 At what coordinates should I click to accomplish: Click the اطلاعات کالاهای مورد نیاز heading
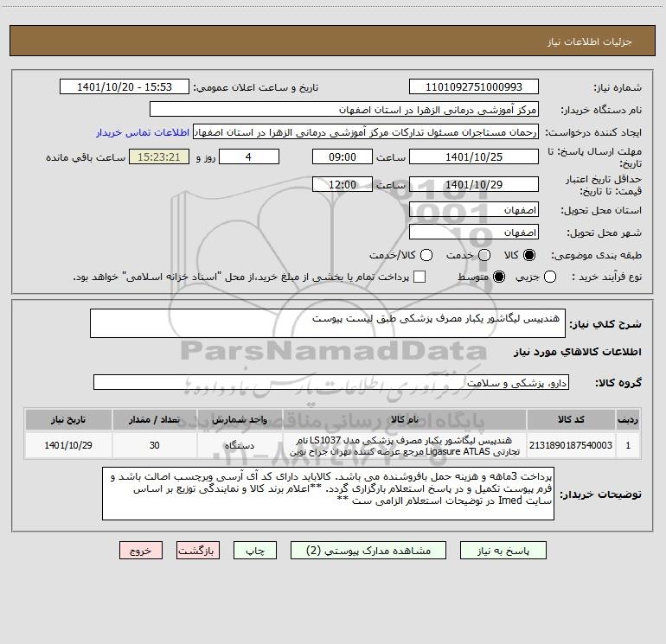pyautogui.click(x=577, y=352)
